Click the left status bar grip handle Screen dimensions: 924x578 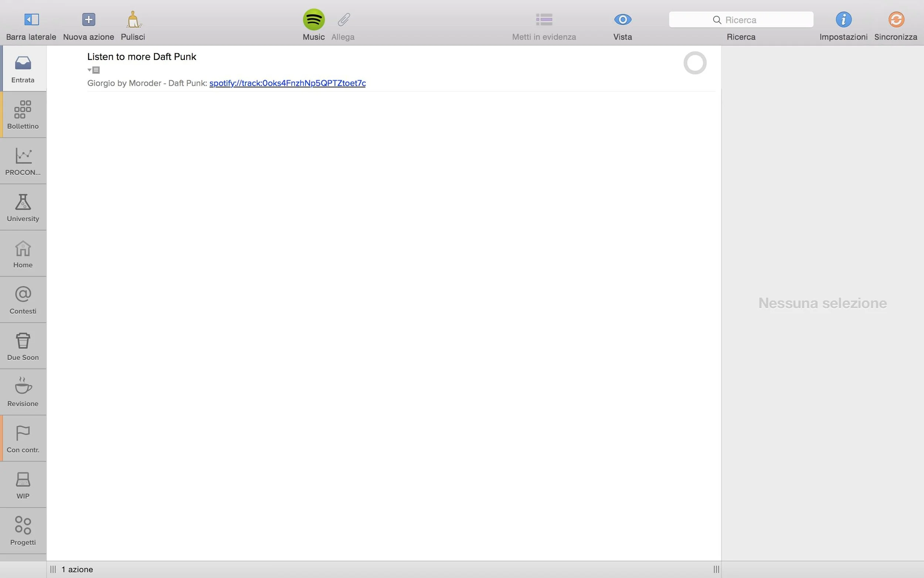tap(53, 569)
